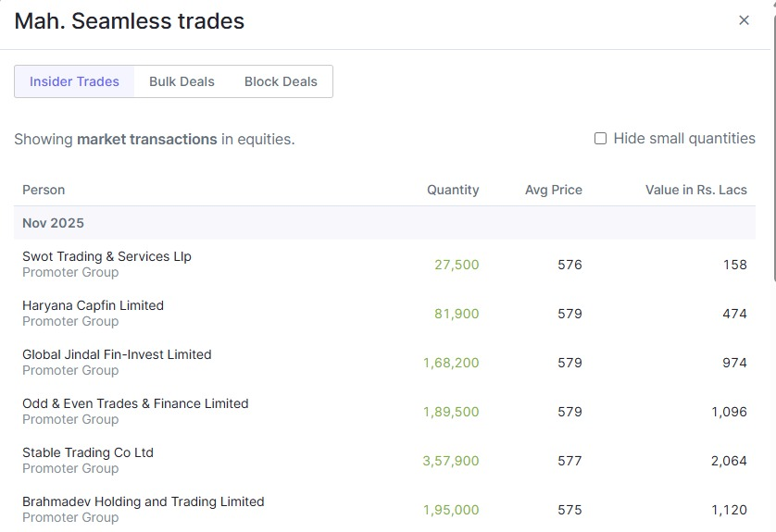
Task: Click the 3,57,900 quantity value
Action: point(451,461)
